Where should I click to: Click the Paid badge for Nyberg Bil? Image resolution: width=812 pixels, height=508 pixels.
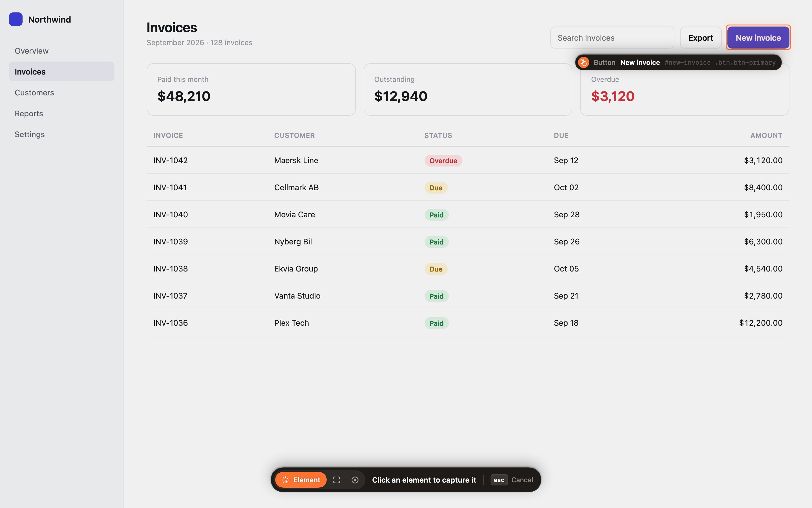[x=436, y=242]
